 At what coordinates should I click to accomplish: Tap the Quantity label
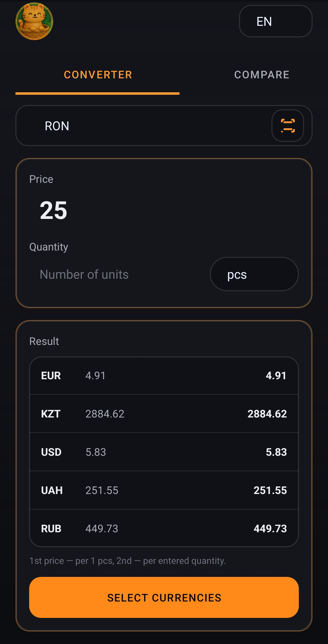[x=49, y=247]
